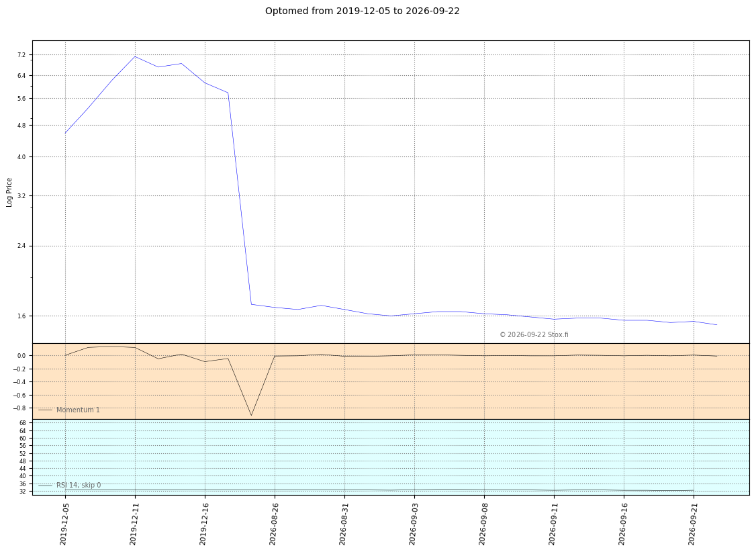
Task: Click the 2019-12-11 x-axis date label
Action: tap(134, 524)
